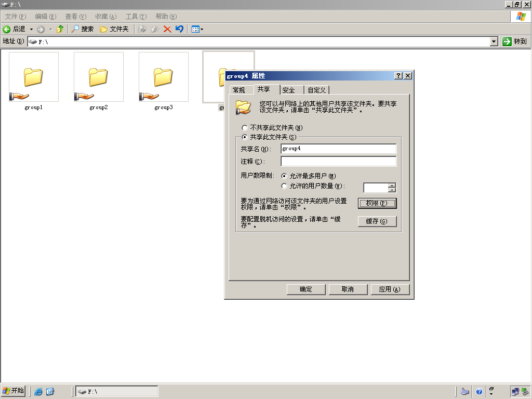
Task: Click the F:\ taskbar window button
Action: pyautogui.click(x=117, y=392)
